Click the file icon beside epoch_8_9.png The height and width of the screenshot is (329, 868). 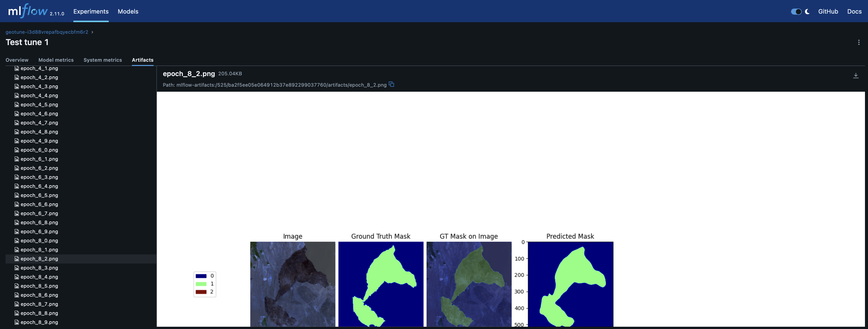(16, 322)
